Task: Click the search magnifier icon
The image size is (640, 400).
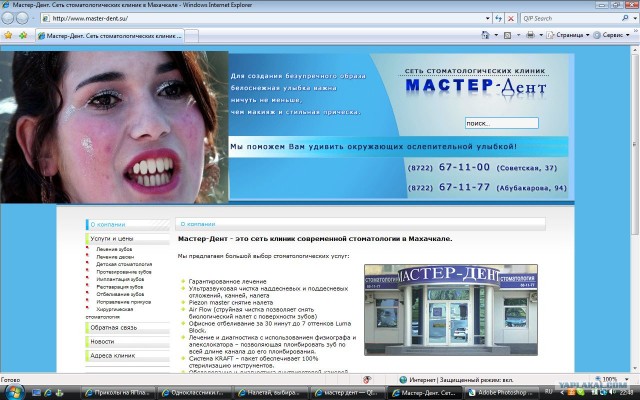Action: pos(625,18)
